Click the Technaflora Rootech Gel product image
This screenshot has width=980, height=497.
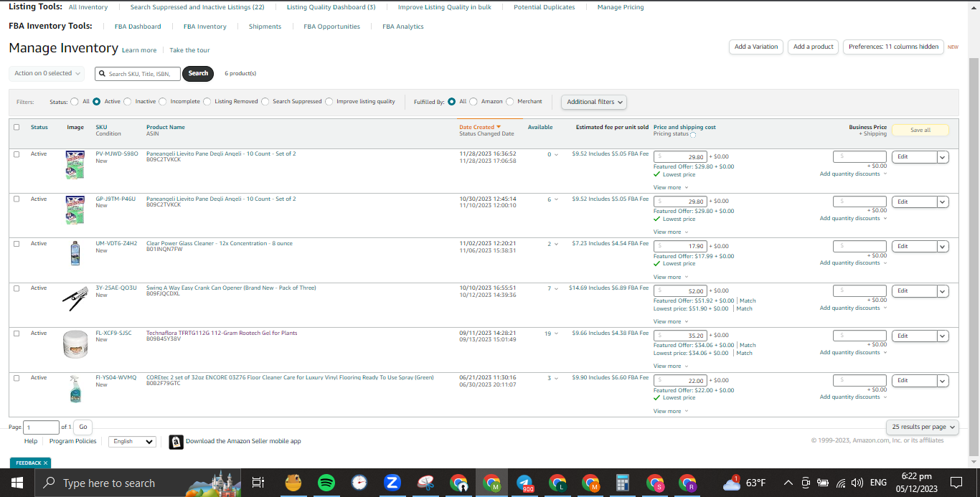75,344
